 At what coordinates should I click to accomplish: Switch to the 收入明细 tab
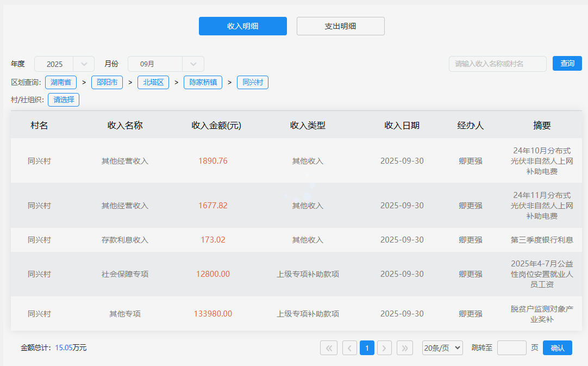tap(242, 26)
